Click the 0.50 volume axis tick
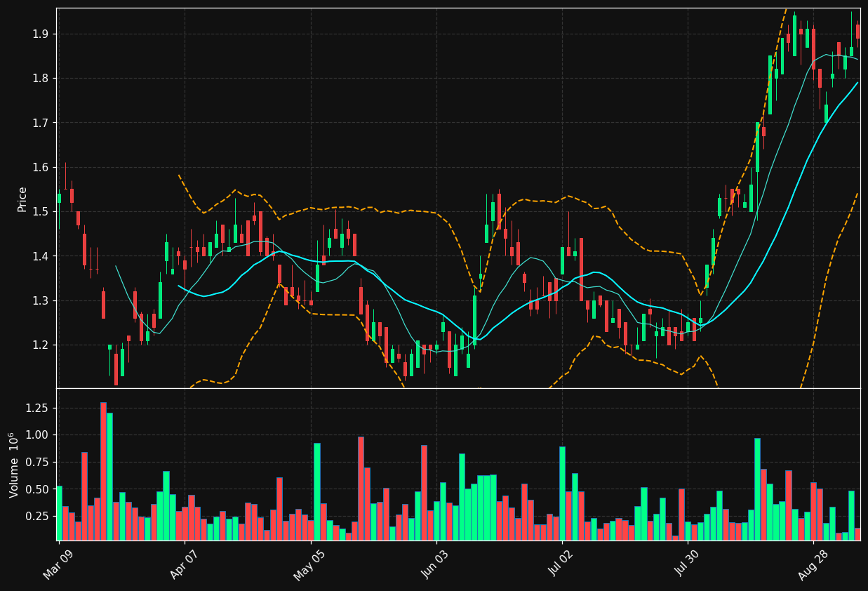Screen dimensions: 868x591 click(x=39, y=489)
